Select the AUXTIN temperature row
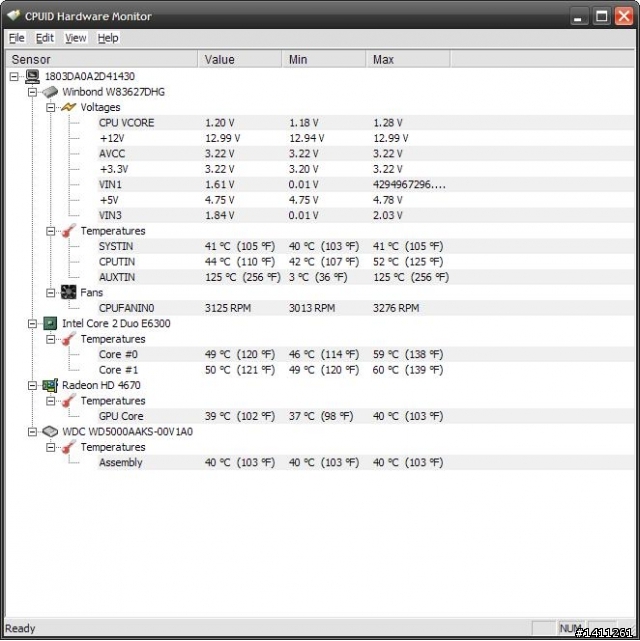Image resolution: width=640 pixels, height=641 pixels. click(365, 277)
